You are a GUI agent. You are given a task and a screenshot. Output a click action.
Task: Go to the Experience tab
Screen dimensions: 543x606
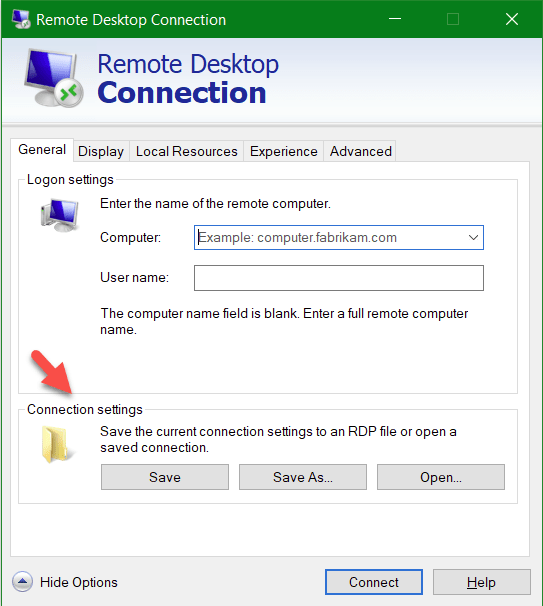tap(284, 152)
